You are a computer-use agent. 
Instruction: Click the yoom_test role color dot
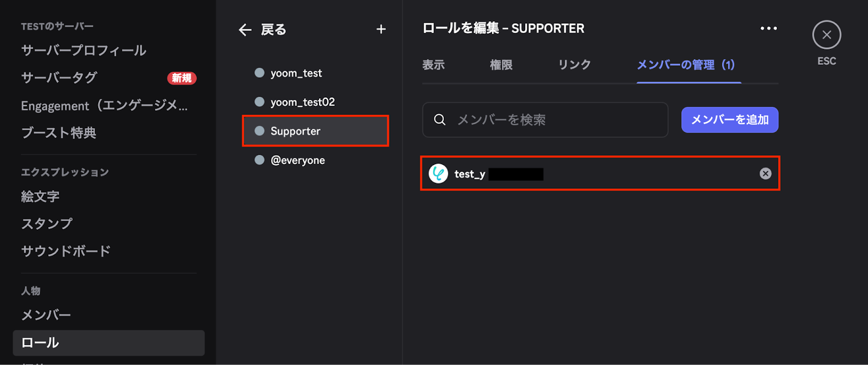[259, 73]
